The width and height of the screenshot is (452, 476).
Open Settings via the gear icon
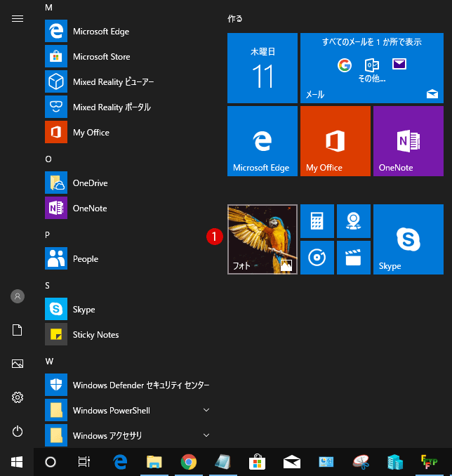18,397
